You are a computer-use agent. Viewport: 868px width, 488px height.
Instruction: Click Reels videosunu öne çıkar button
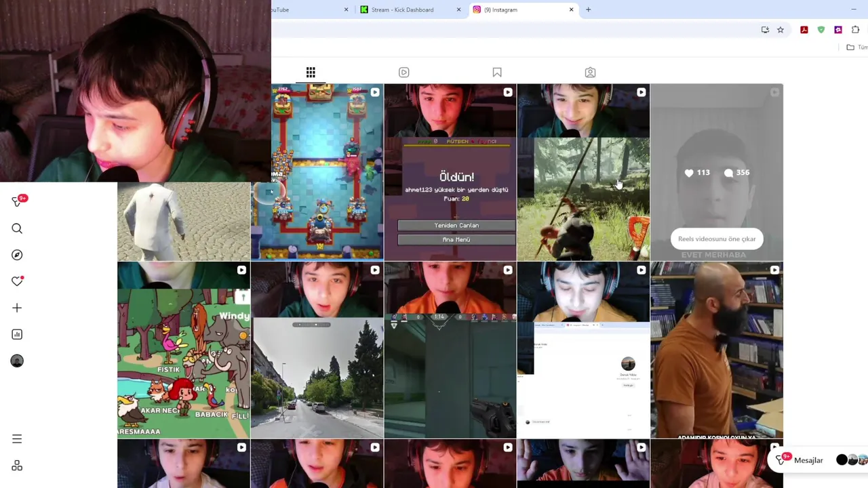tap(717, 239)
